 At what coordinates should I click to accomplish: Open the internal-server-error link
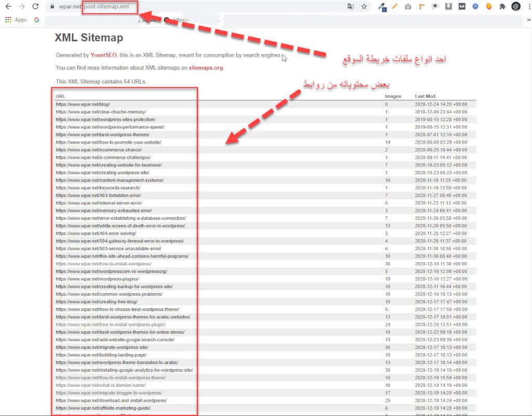pos(99,203)
